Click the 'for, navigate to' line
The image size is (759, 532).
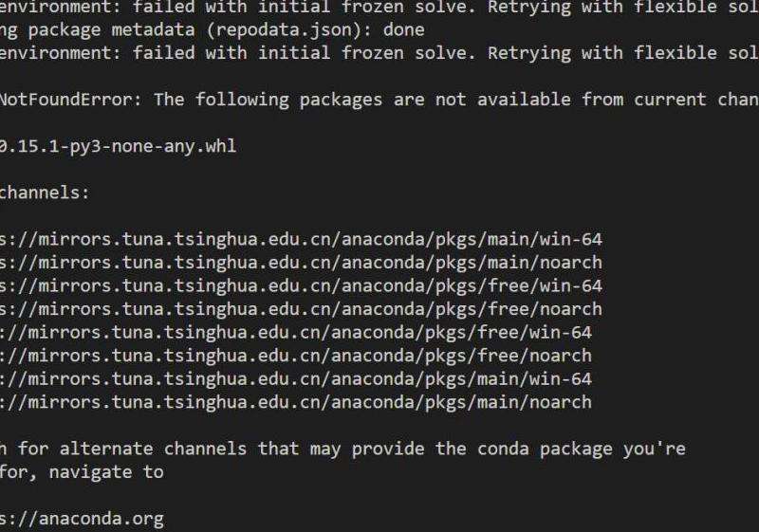click(x=82, y=472)
